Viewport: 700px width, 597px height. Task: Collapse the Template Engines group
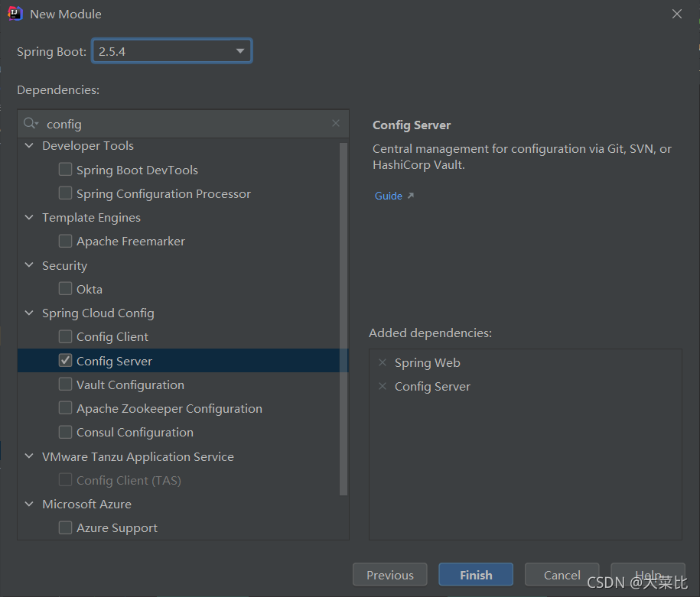pos(29,217)
